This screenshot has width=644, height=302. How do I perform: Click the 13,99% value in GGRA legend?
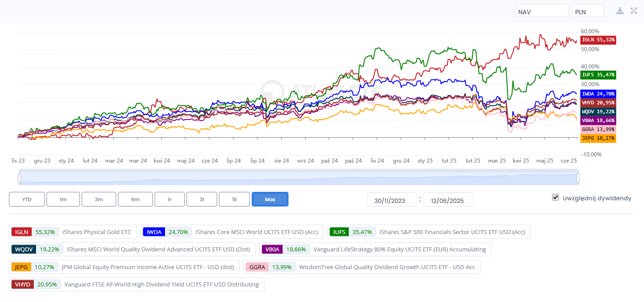pyautogui.click(x=282, y=267)
